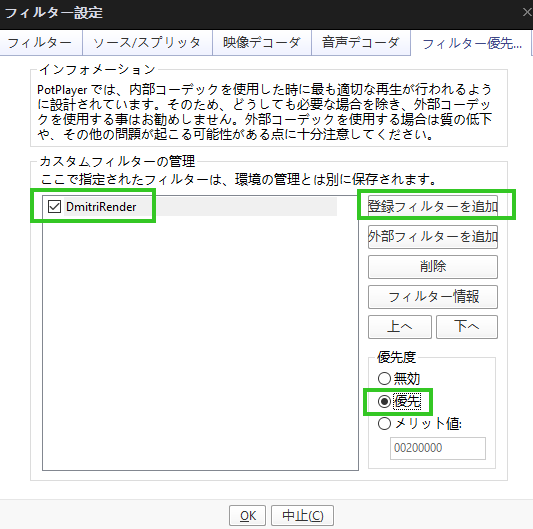Move filter down with 下へ button
The width and height of the screenshot is (533, 529).
[467, 327]
